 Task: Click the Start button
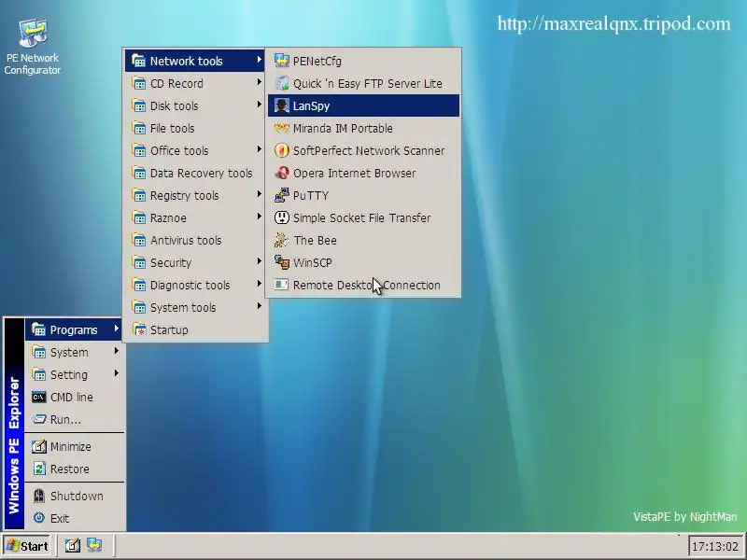(x=28, y=545)
